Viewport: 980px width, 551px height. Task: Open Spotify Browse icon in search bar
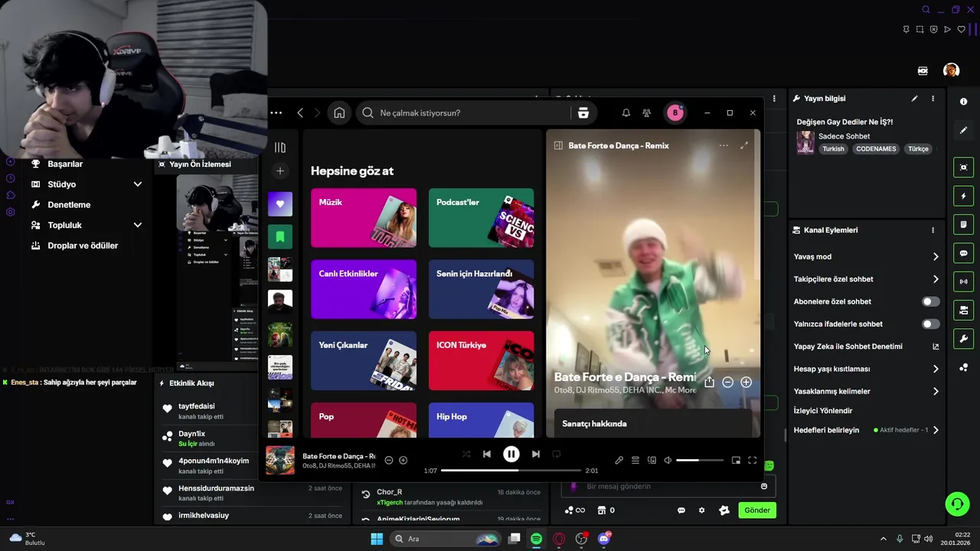583,113
